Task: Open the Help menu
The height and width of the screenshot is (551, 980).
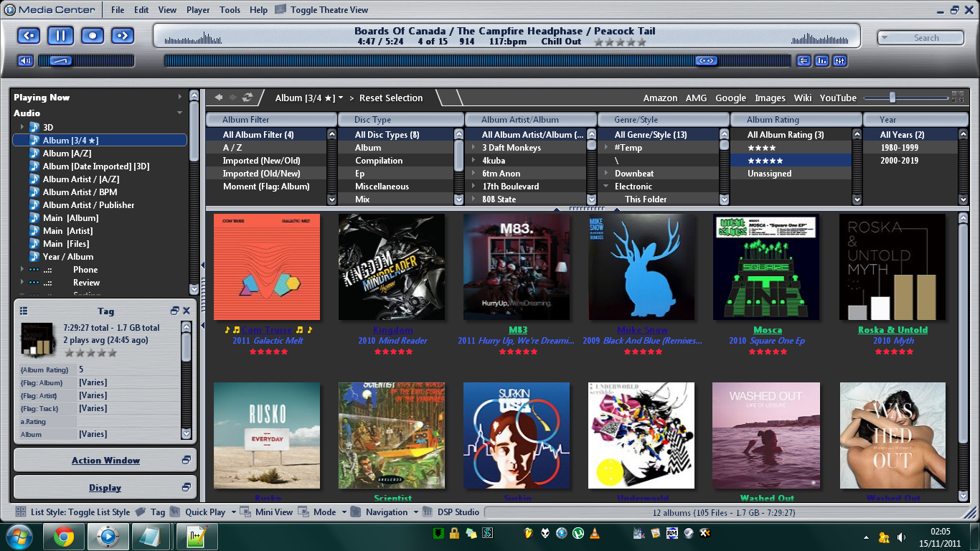Action: 258,10
